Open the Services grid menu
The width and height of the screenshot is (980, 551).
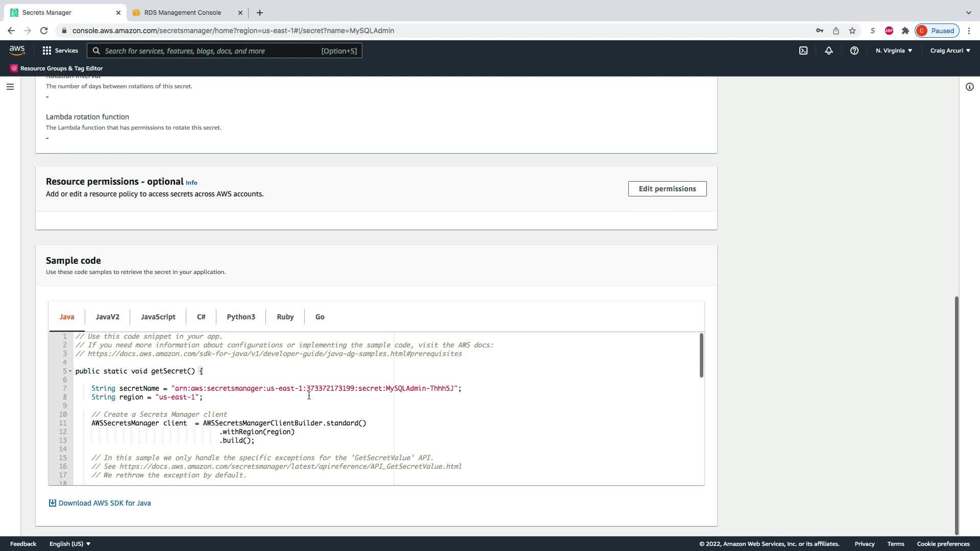(60, 51)
